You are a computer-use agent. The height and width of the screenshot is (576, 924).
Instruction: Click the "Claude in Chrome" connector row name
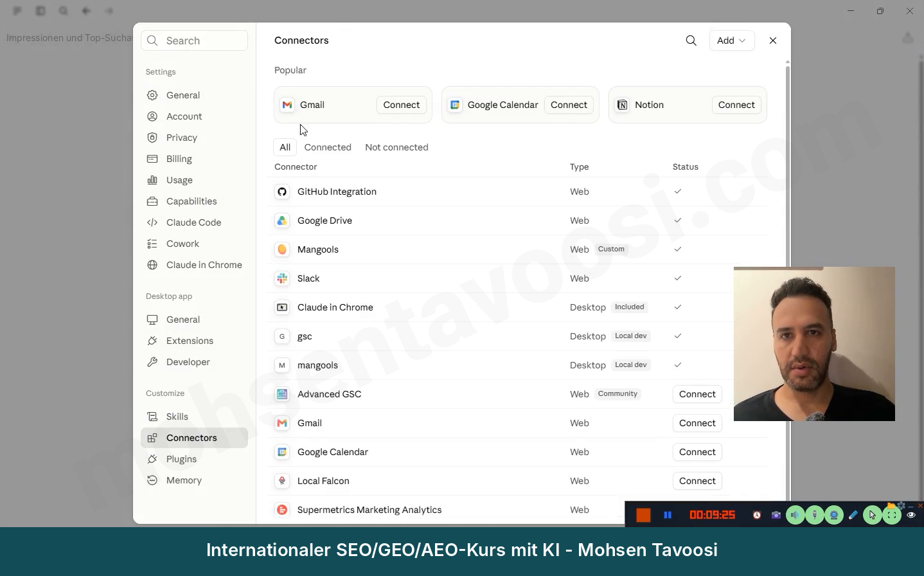[x=335, y=307]
